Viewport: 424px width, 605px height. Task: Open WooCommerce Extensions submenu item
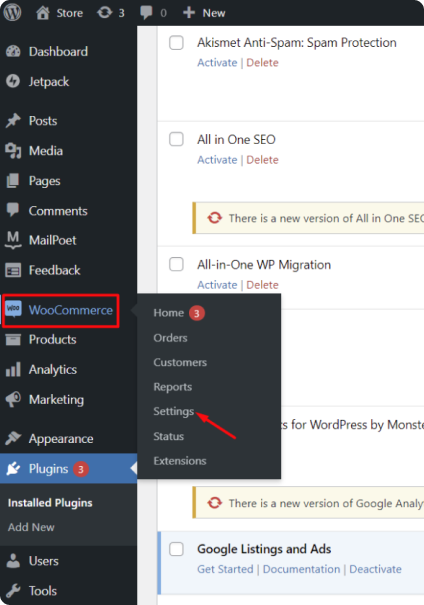(x=180, y=461)
